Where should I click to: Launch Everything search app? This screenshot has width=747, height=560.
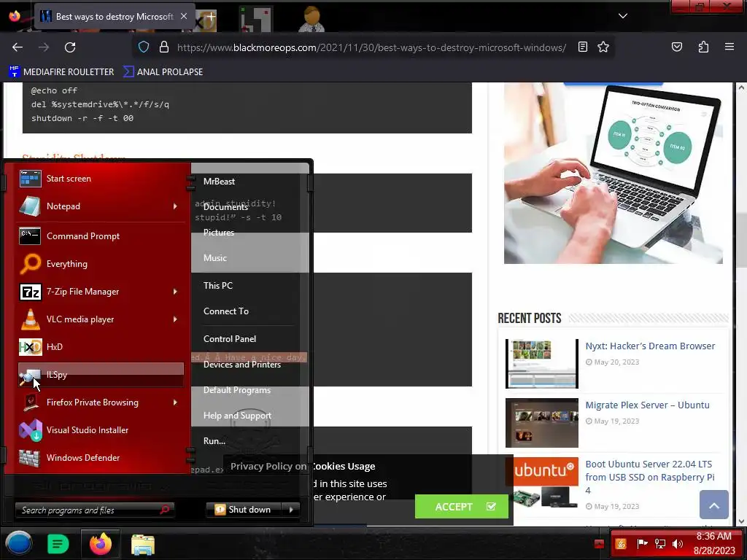coord(101,264)
